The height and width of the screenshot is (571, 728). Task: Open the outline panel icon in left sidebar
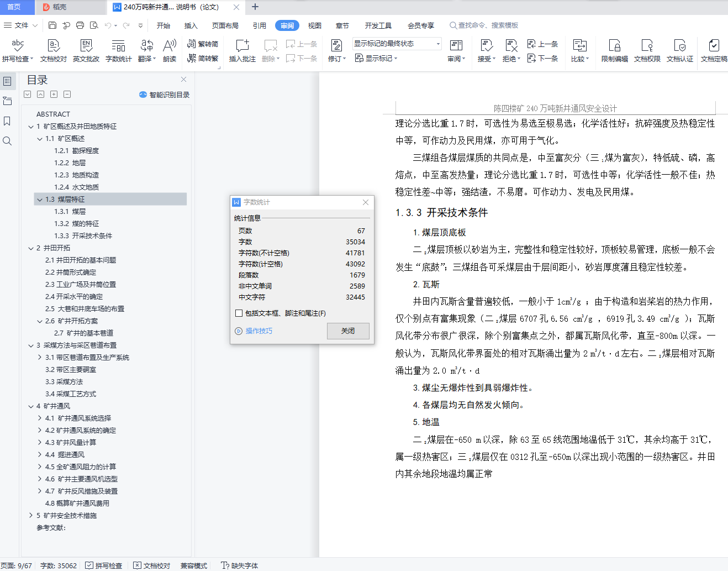click(7, 81)
